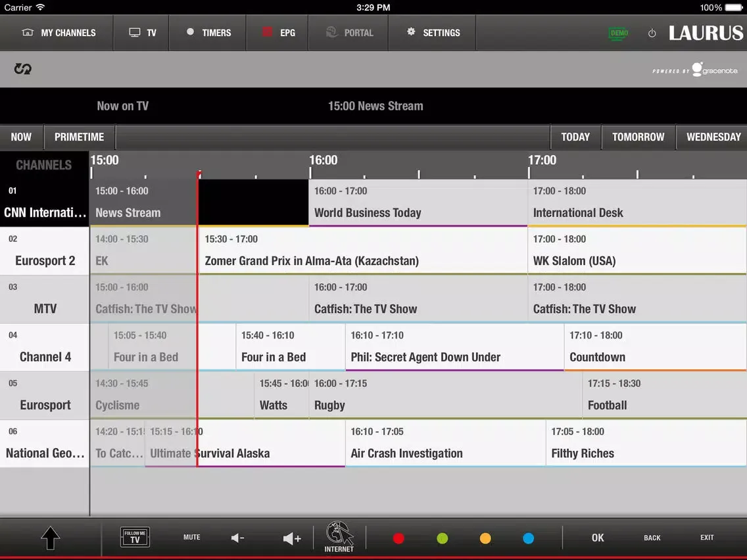
Task: Select Cyclisme on Eurosport
Action: tap(172, 395)
